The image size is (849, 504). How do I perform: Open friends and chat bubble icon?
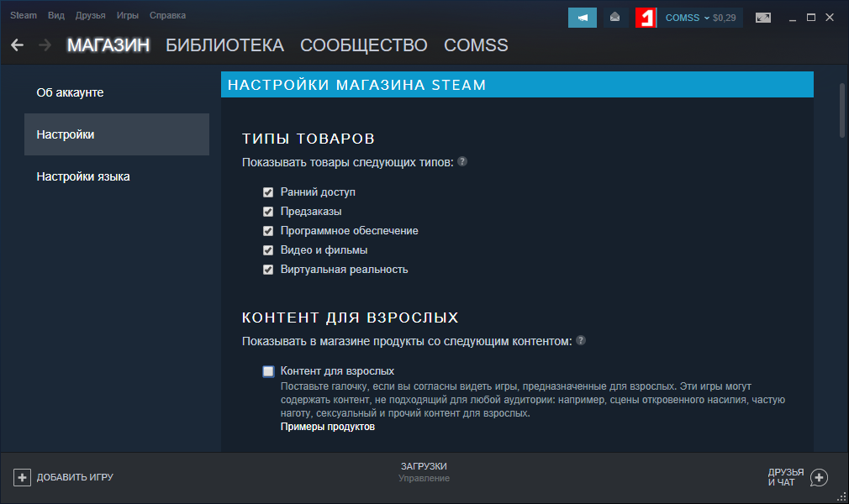[x=819, y=477]
